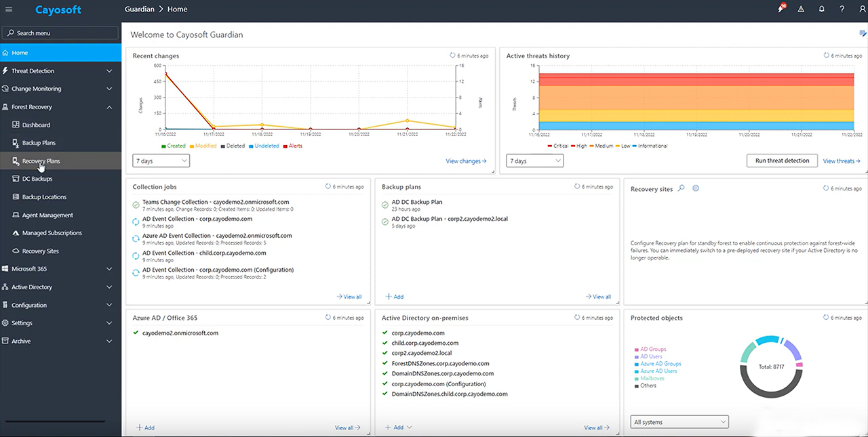This screenshot has height=437, width=868.
Task: Follow the View changes link
Action: pyautogui.click(x=466, y=161)
